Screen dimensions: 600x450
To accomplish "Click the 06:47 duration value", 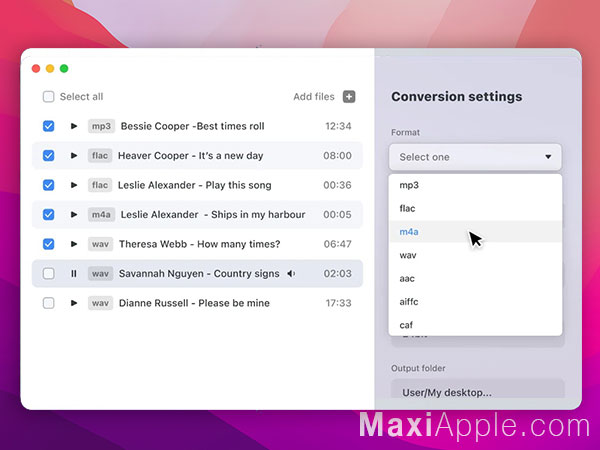I will (x=338, y=244).
